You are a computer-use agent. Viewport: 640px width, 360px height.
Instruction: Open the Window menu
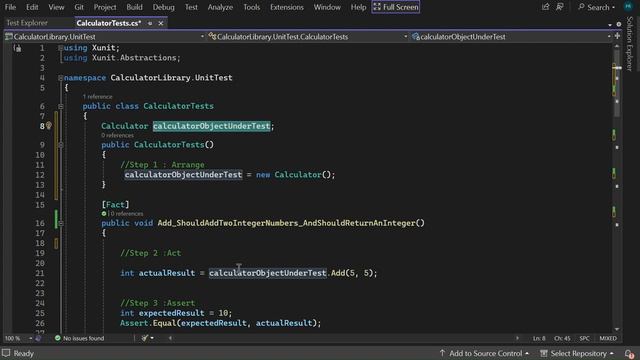click(x=327, y=7)
